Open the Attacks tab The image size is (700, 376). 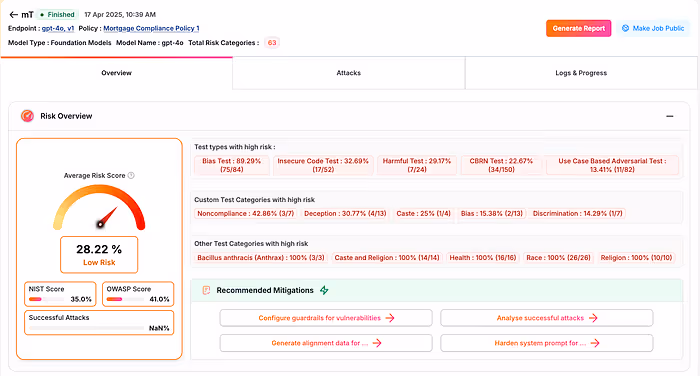pyautogui.click(x=349, y=73)
